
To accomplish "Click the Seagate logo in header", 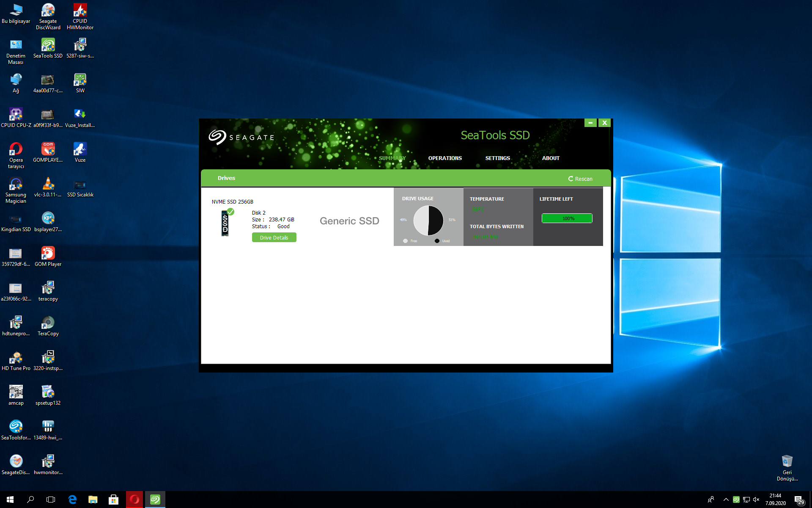I will coord(241,137).
